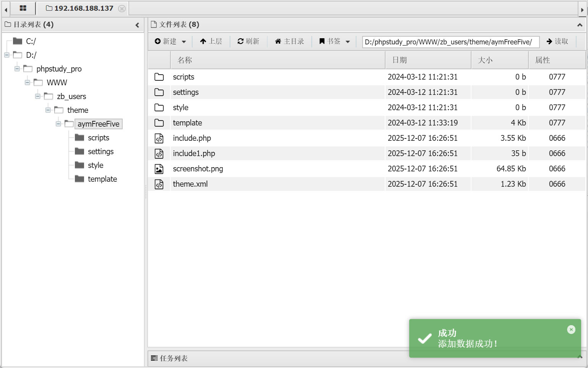Select theme in the directory tree

pos(78,110)
